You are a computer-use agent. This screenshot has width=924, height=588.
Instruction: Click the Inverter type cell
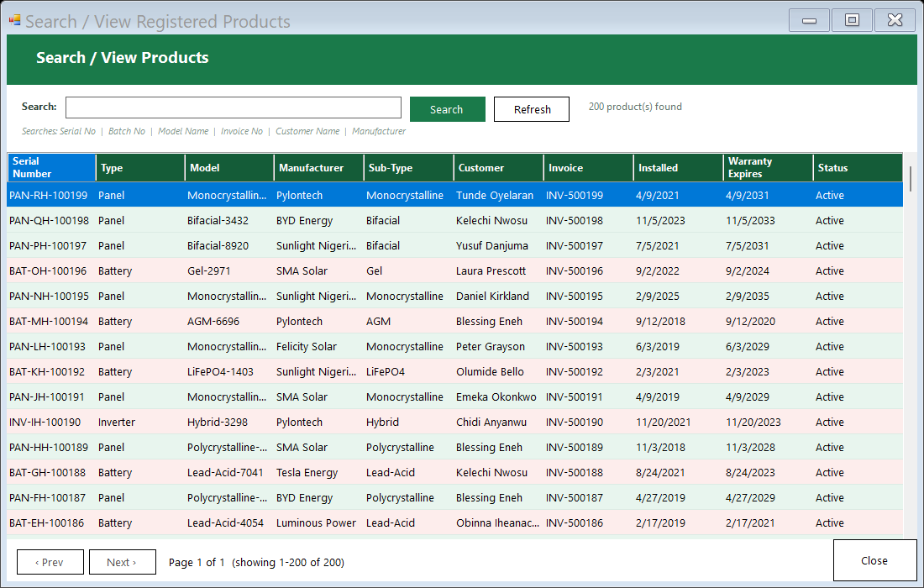tap(117, 422)
